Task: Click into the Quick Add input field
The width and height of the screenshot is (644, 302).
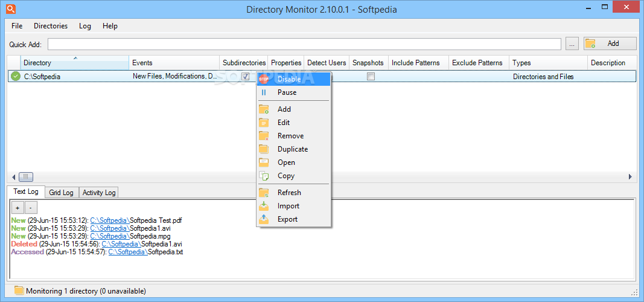Action: (304, 44)
